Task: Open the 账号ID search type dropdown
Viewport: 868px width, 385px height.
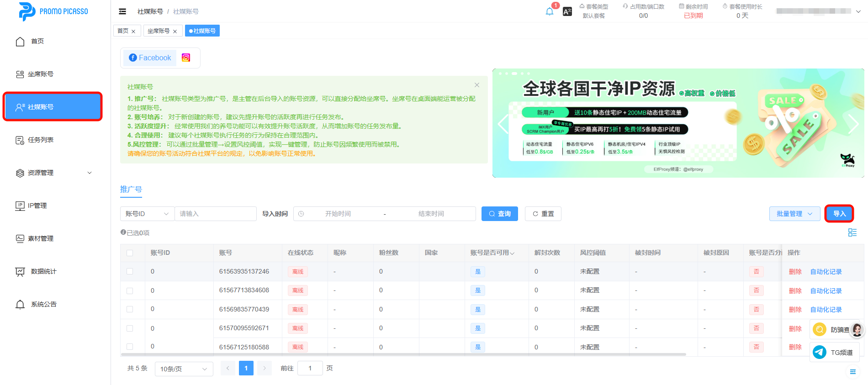Action: [147, 214]
